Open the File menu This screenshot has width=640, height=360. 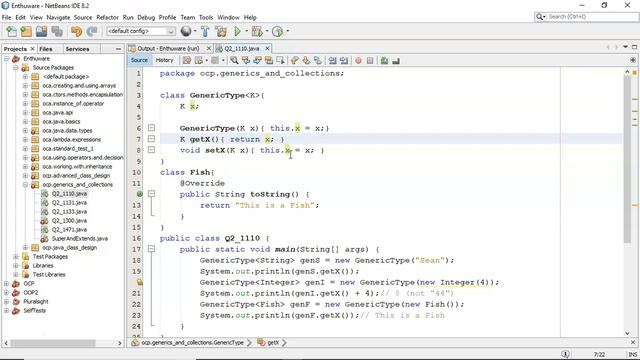click(7, 18)
